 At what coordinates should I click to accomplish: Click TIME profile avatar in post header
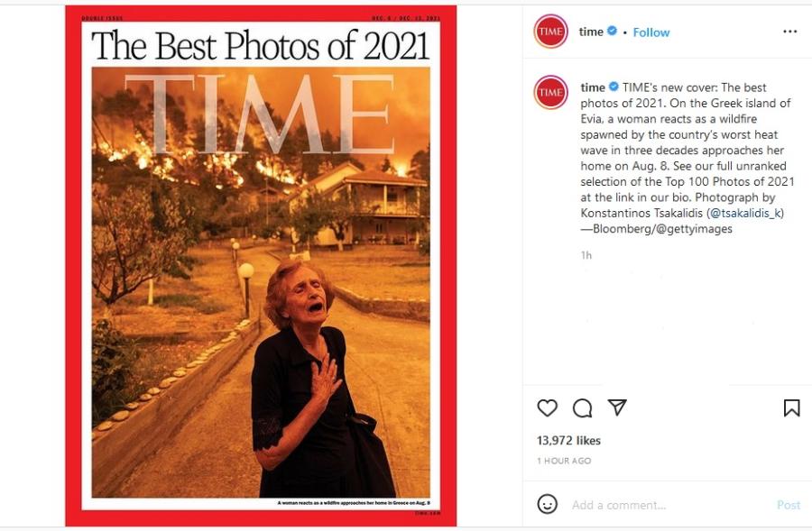pyautogui.click(x=550, y=32)
